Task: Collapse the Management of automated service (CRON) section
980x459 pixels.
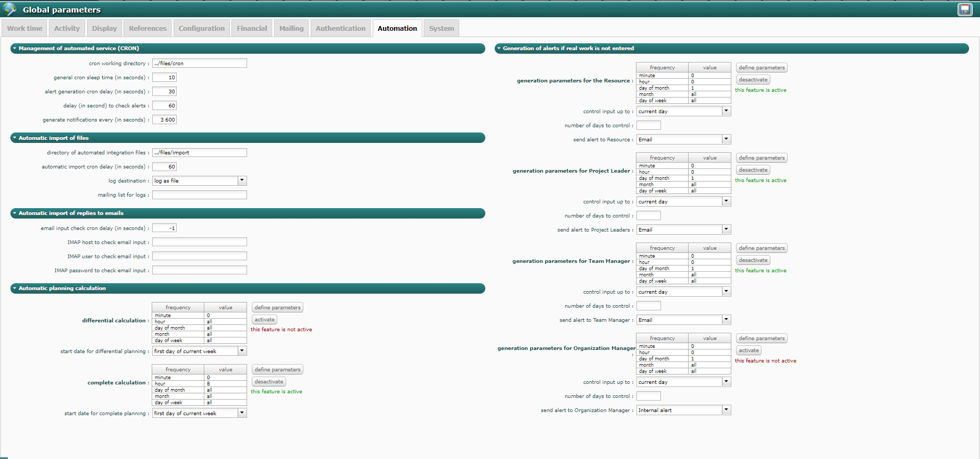Action: click(15, 49)
